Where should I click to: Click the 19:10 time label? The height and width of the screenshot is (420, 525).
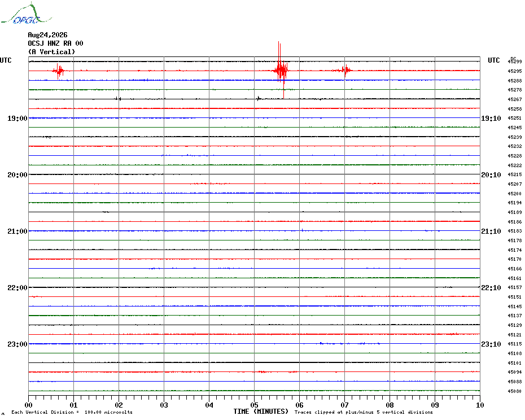point(491,118)
